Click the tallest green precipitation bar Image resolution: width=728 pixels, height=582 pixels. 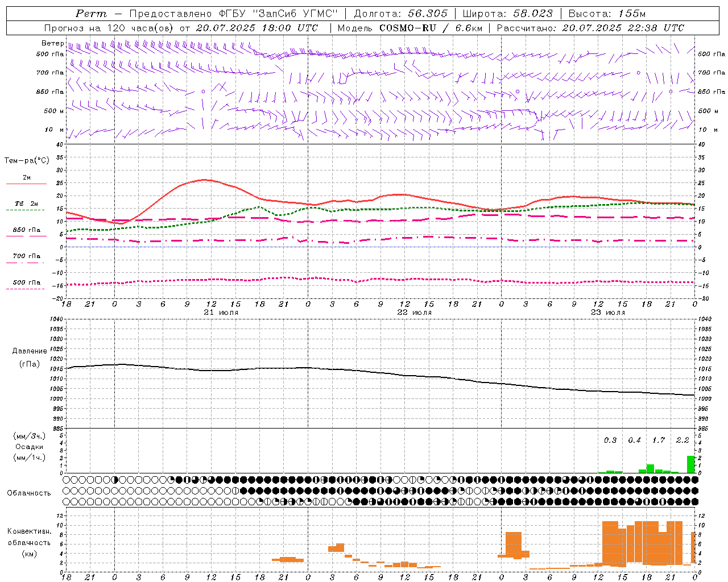click(690, 464)
